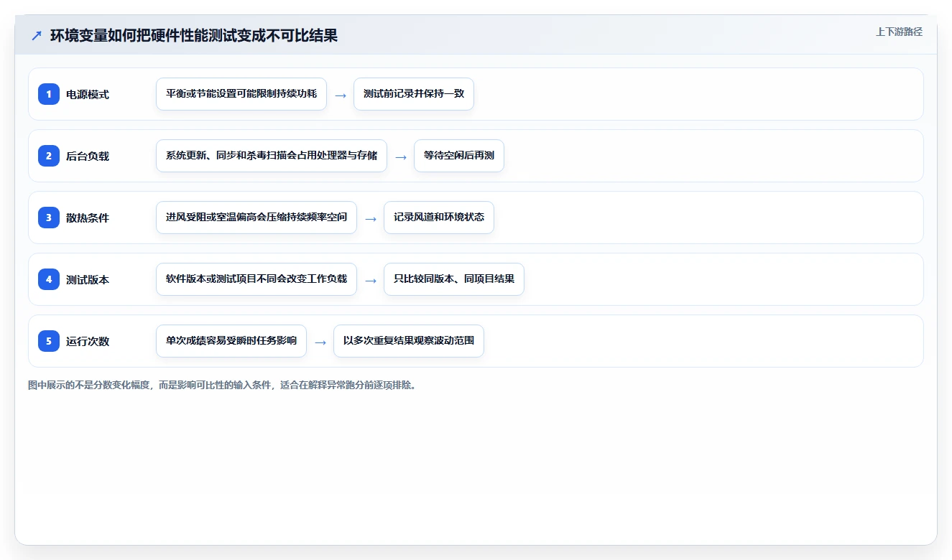Click the 测试版本 row label

(88, 279)
